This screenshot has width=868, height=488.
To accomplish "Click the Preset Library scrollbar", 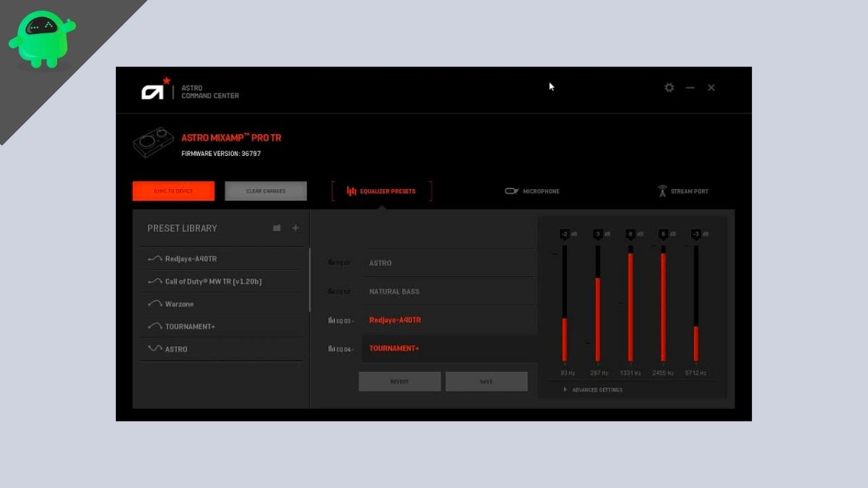I will pos(310,279).
